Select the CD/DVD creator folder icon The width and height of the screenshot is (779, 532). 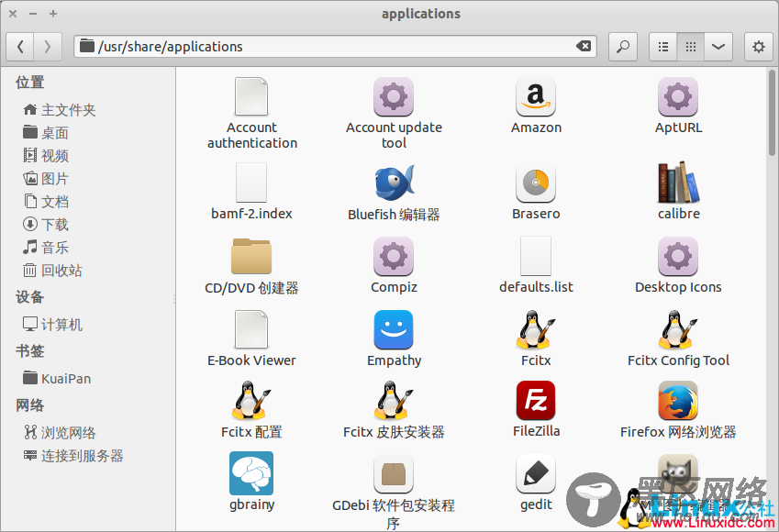[x=251, y=256]
